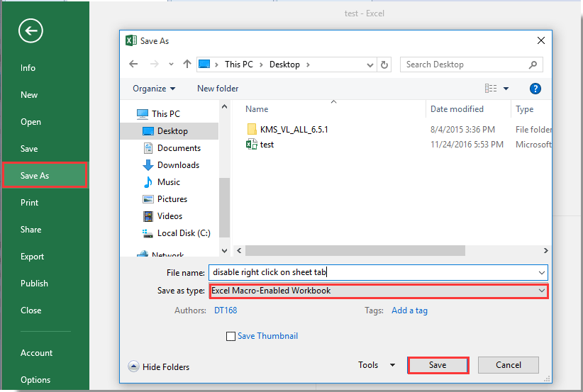The height and width of the screenshot is (392, 583).
Task: Click the horizontal scrollbar in file list
Action: click(355, 251)
